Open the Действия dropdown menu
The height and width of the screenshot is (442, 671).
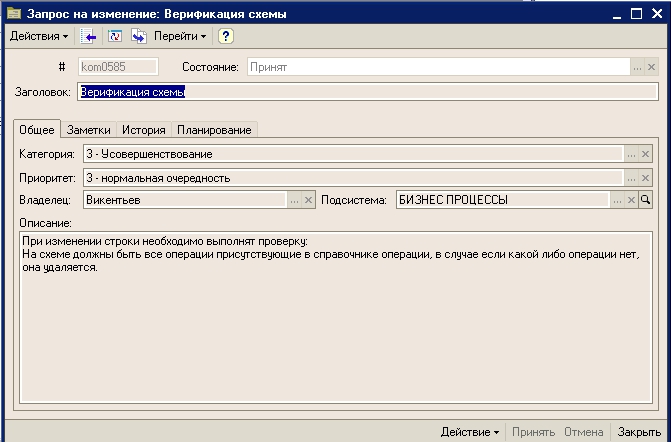coord(39,36)
